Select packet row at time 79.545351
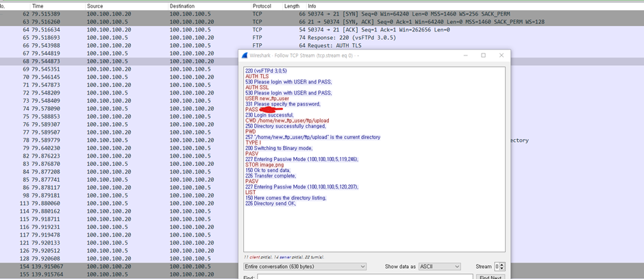This screenshot has width=644, height=279. coord(119,69)
